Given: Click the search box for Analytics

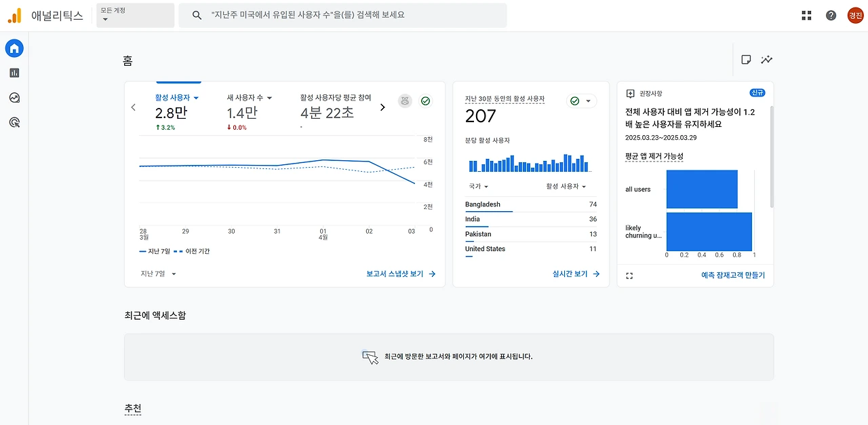Looking at the screenshot, I should [x=342, y=15].
